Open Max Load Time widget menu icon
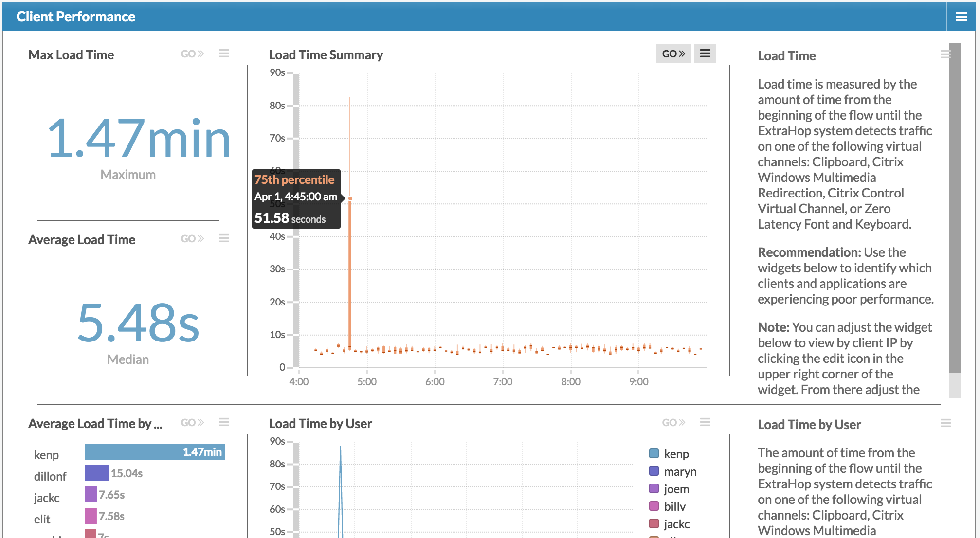 tap(224, 54)
